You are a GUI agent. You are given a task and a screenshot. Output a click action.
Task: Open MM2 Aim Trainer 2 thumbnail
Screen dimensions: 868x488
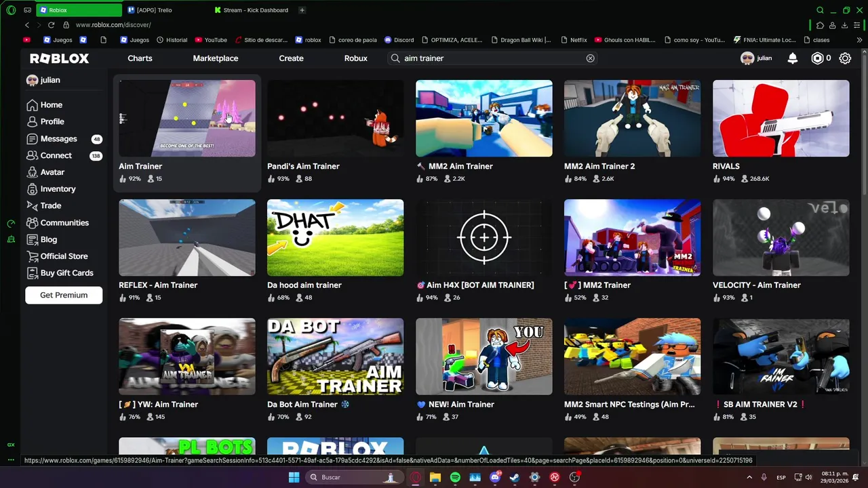pos(632,119)
